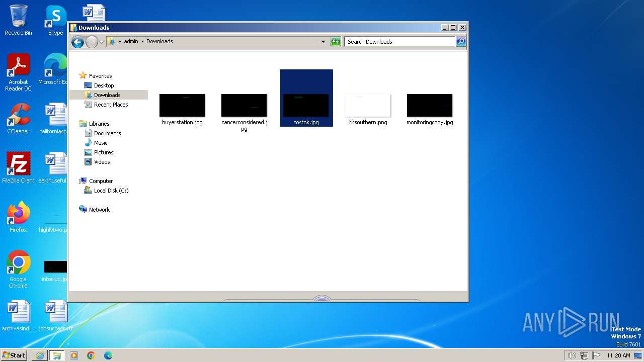Launch Chrome from the taskbar
The image size is (644, 362).
91,355
